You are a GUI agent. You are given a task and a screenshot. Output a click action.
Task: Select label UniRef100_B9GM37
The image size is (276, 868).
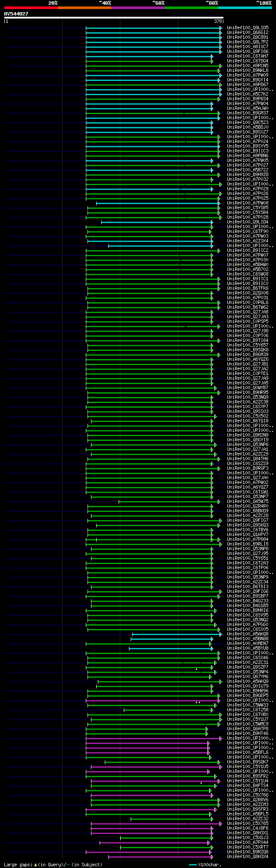click(x=248, y=113)
